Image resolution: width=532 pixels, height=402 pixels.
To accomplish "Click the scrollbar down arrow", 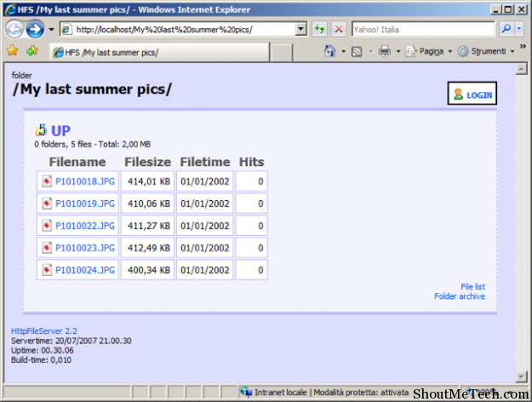I will pyautogui.click(x=521, y=376).
